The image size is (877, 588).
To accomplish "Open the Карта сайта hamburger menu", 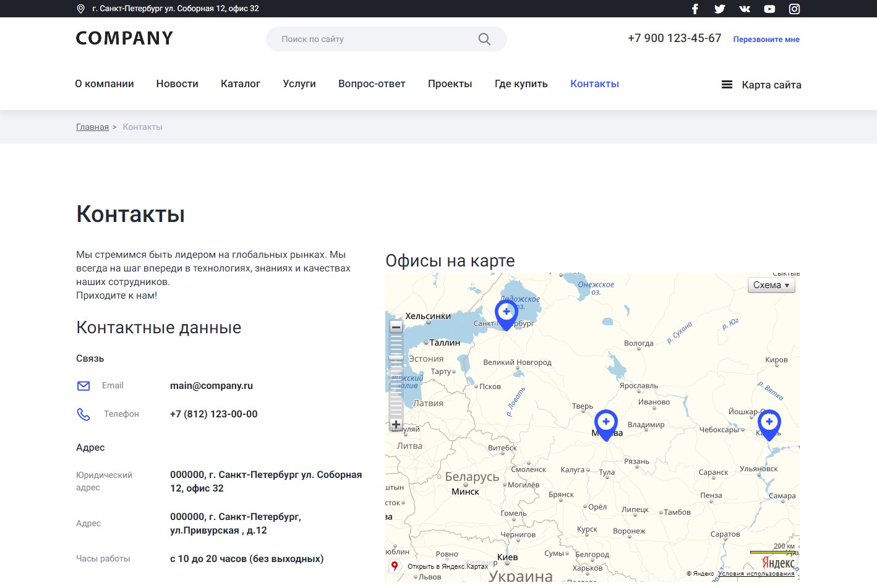I will [727, 85].
